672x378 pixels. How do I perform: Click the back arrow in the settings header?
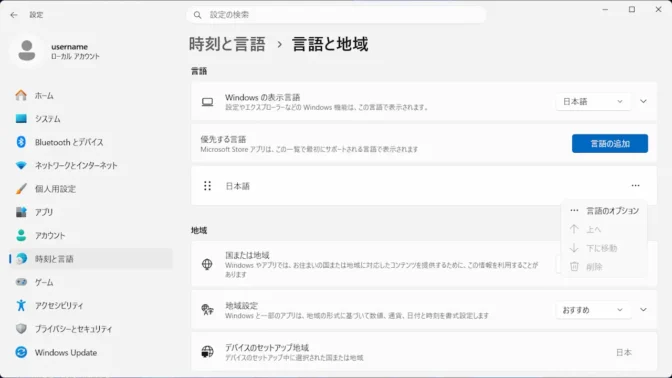pos(14,15)
